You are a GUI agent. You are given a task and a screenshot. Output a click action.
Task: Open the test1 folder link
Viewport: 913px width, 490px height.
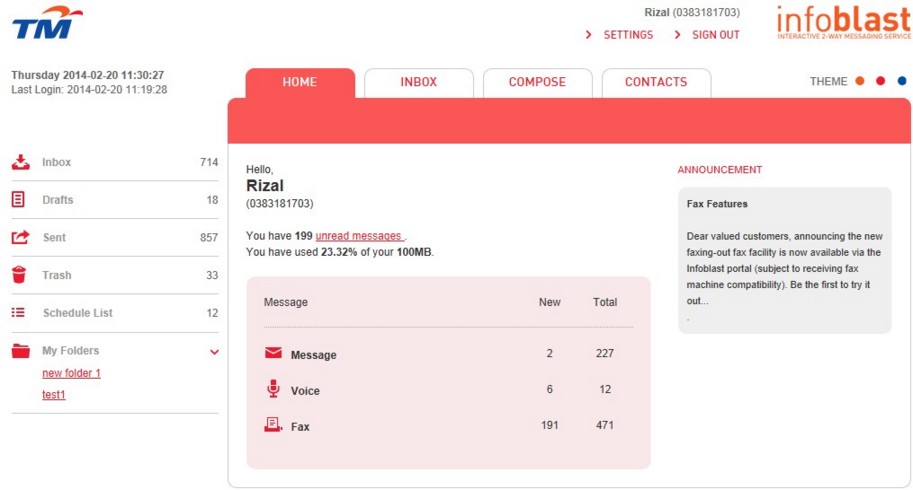[x=54, y=395]
